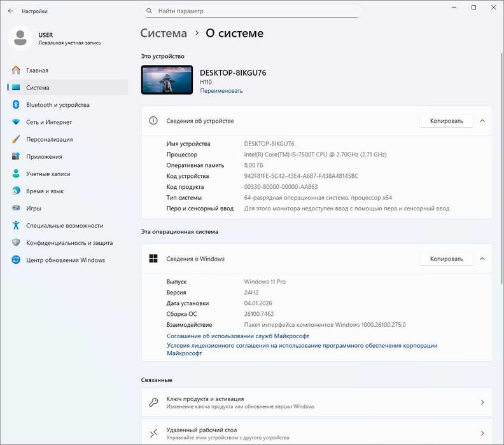
Task: Open Ключ продукта и активация chevron
Action: pyautogui.click(x=482, y=402)
